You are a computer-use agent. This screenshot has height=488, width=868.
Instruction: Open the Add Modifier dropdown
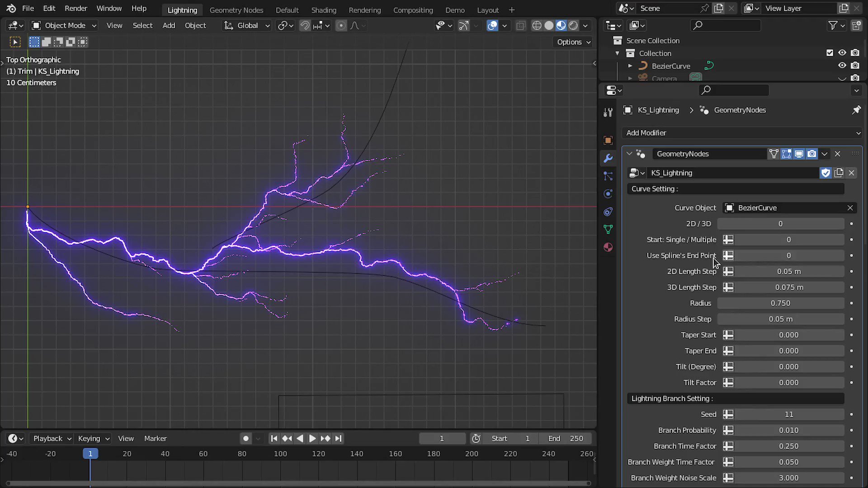coord(741,133)
